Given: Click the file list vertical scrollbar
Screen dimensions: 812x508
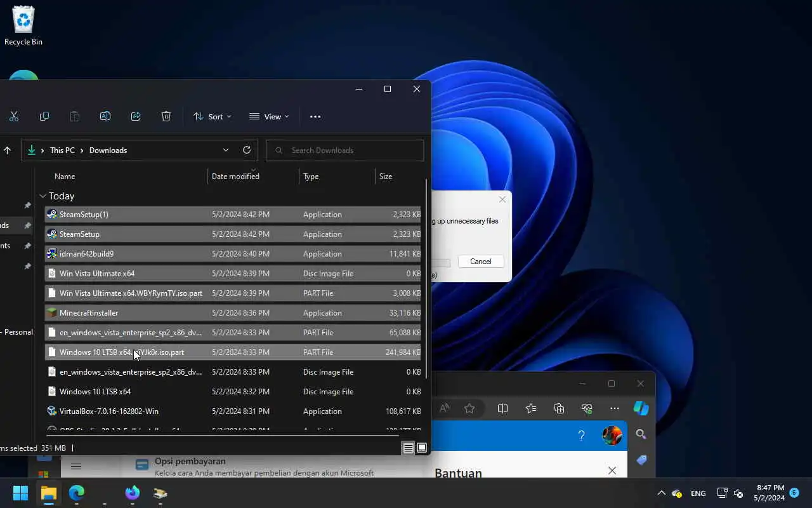Looking at the screenshot, I should (426, 279).
